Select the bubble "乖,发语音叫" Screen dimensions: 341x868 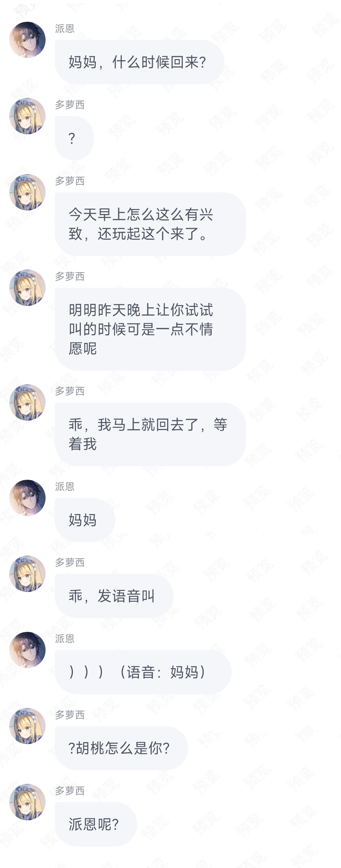(114, 596)
